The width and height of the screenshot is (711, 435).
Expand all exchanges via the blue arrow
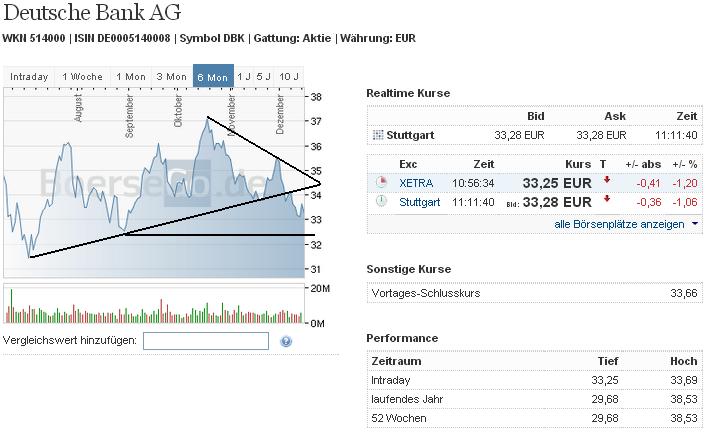[x=695, y=224]
